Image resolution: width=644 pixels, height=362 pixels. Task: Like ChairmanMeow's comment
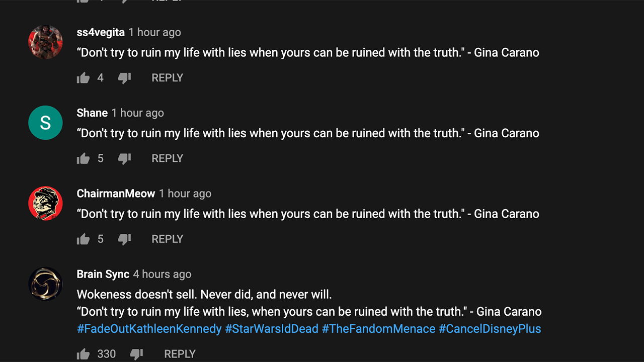point(83,239)
